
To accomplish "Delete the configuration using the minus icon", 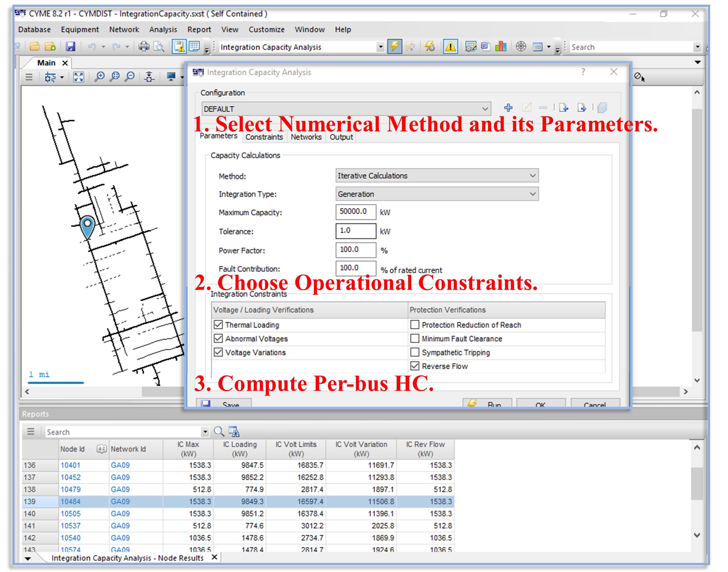I will coord(543,108).
